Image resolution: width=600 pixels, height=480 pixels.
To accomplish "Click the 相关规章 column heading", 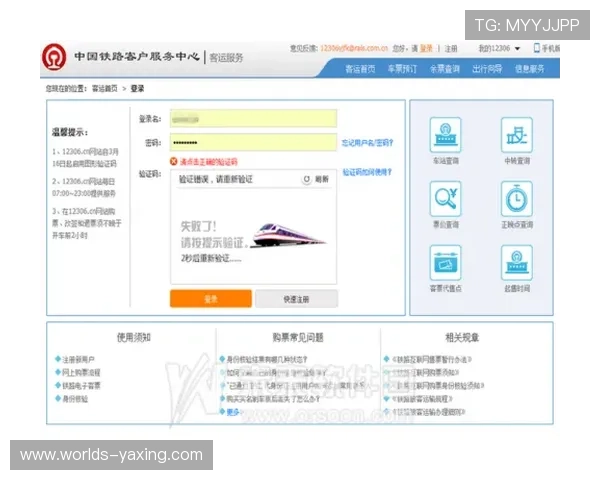I will point(462,337).
